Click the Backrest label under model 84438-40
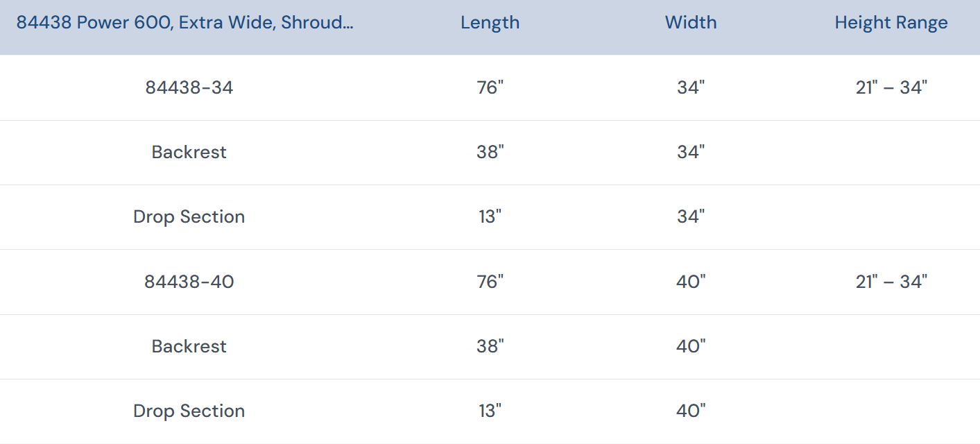Image resolution: width=980 pixels, height=444 pixels. (189, 346)
